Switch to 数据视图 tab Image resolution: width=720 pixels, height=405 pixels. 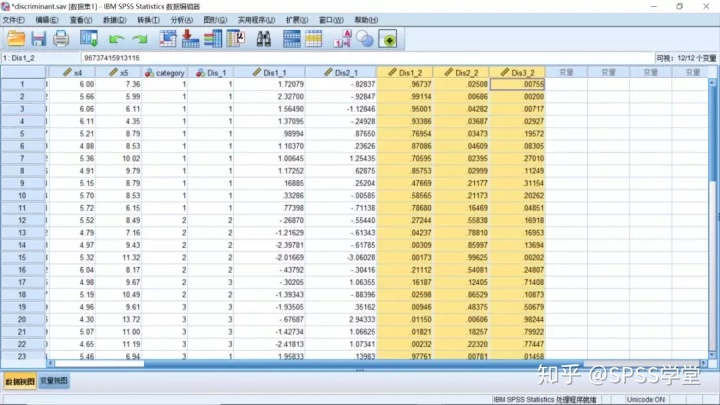[20, 381]
